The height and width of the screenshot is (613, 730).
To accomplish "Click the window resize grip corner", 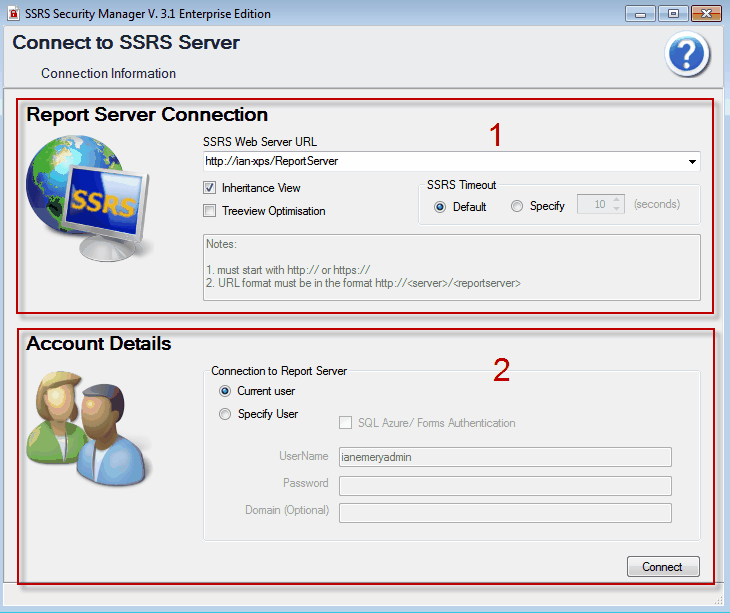I will [x=718, y=600].
